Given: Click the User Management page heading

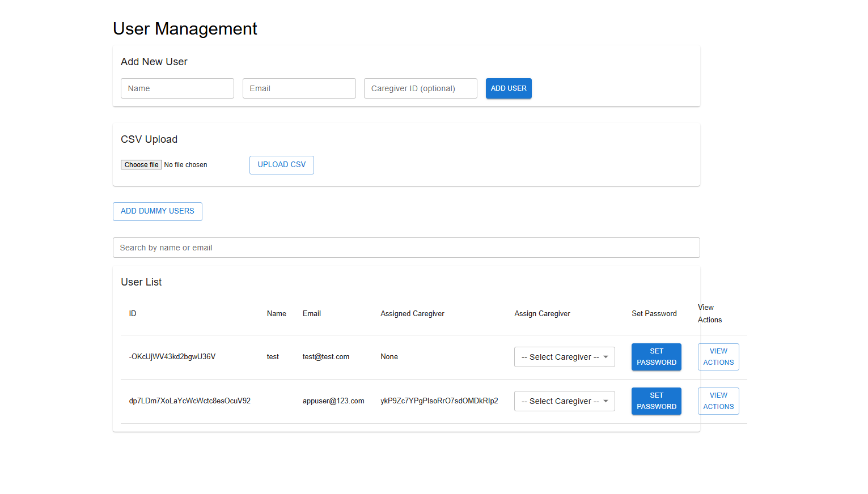Looking at the screenshot, I should 184,28.
